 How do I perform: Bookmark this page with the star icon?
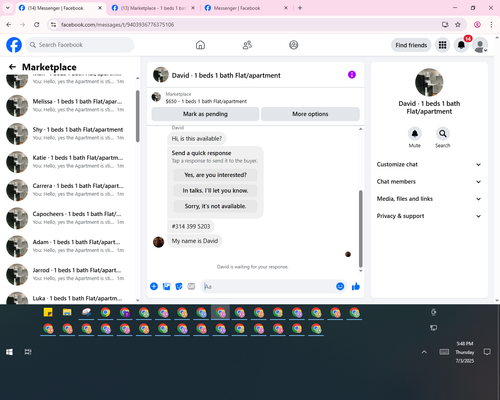pyautogui.click(x=458, y=25)
